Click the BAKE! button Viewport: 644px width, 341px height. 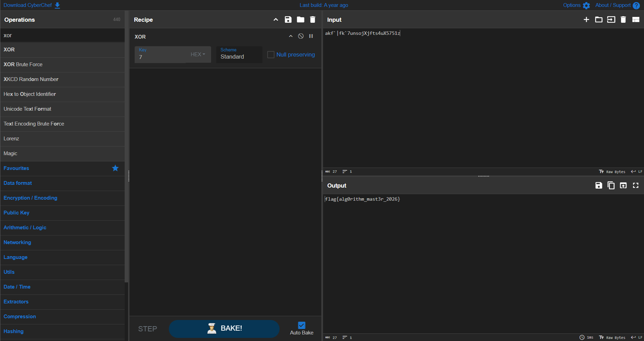coord(224,329)
